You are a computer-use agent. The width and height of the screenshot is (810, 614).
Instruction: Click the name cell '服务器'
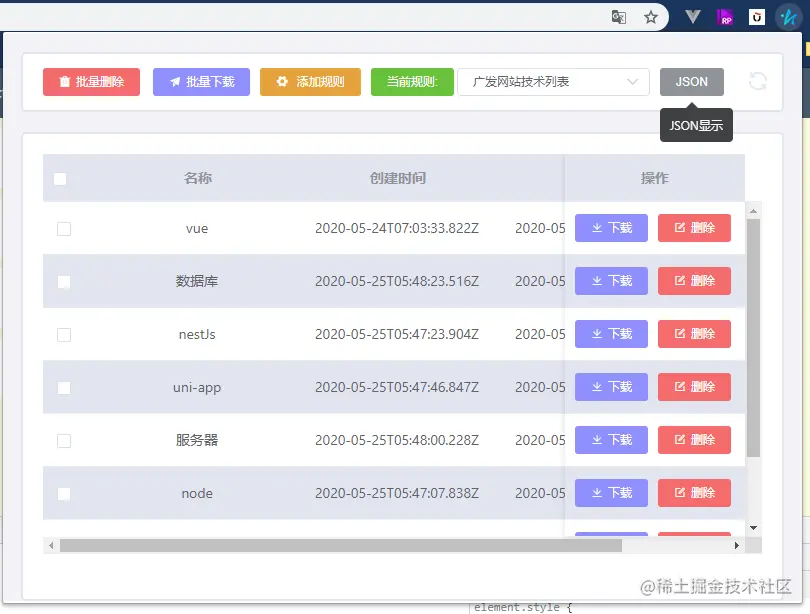[197, 440]
